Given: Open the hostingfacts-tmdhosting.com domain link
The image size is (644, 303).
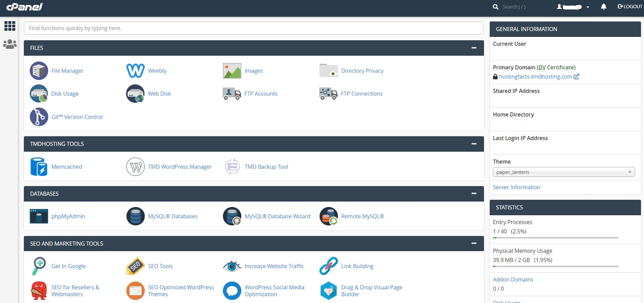Looking at the screenshot, I should click(535, 77).
